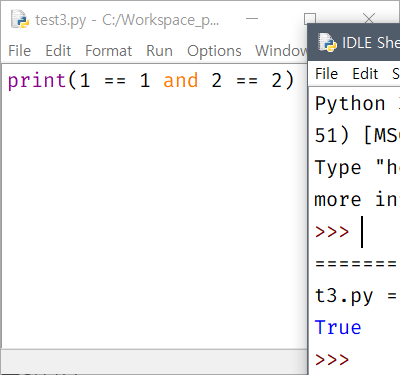This screenshot has width=400, height=375.
Task: Open the Edit menu in test3.py editor
Action: (58, 51)
